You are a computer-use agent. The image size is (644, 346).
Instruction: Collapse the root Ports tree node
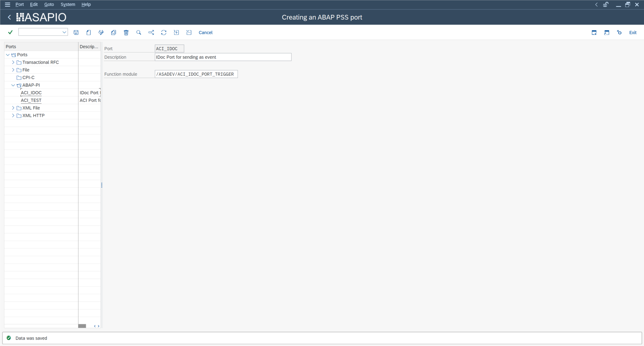[8, 55]
